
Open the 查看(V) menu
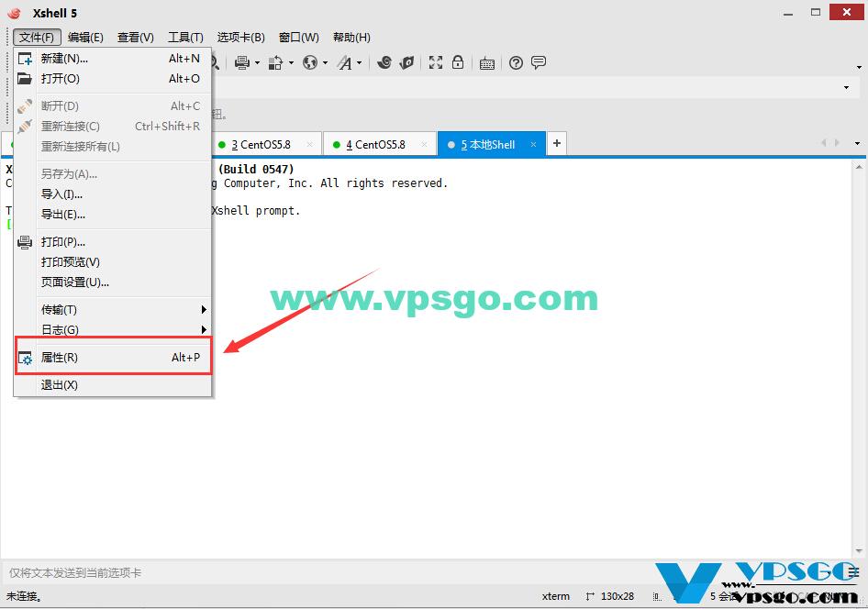[136, 37]
